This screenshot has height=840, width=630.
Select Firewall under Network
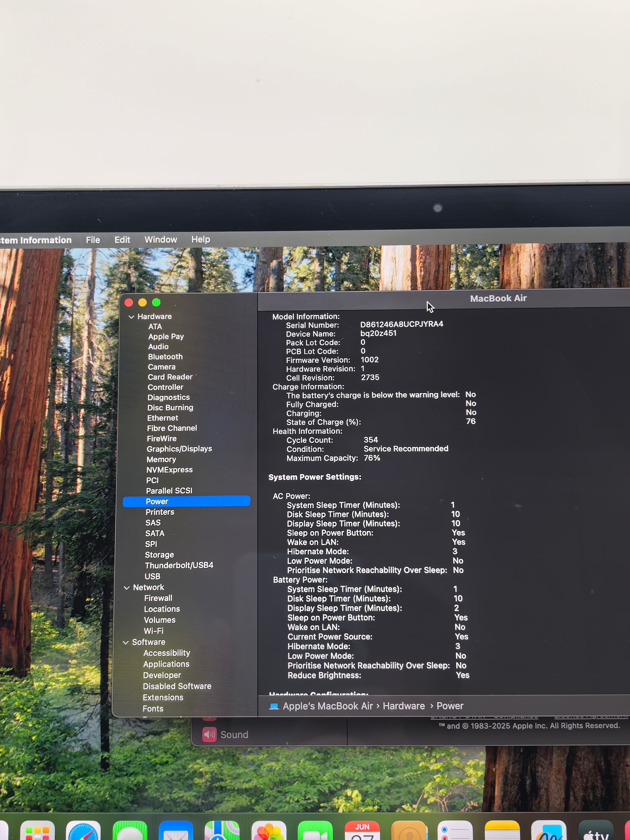pyautogui.click(x=158, y=598)
